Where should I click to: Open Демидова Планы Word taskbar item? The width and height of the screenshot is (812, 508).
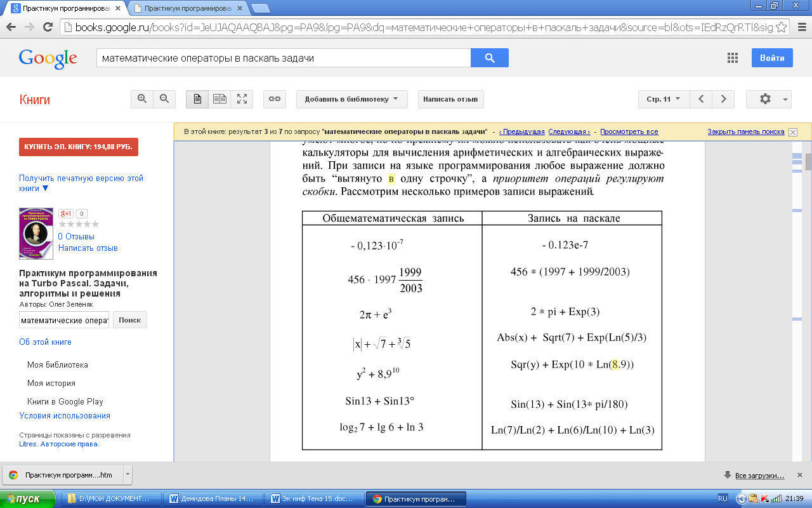pos(214,498)
